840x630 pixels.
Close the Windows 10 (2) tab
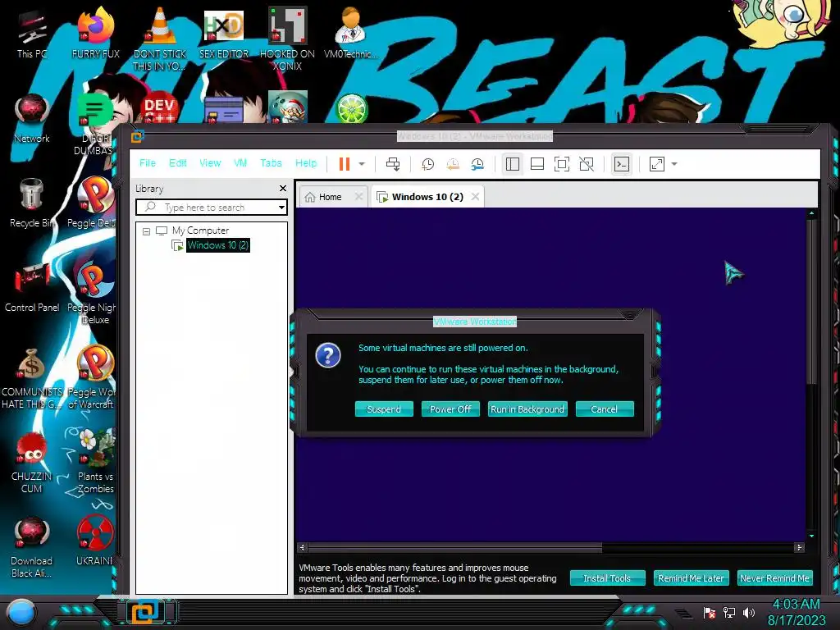tap(475, 197)
